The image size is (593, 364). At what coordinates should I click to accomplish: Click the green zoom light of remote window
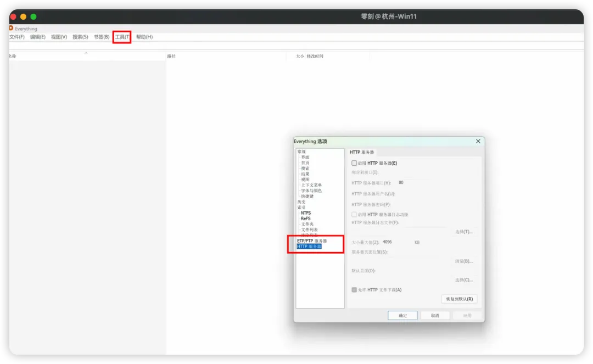point(33,16)
